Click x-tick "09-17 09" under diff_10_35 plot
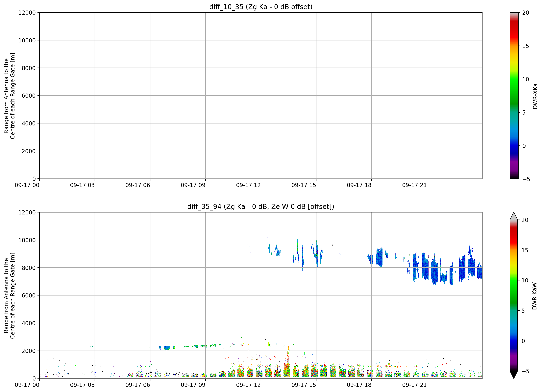This screenshot has height=392, width=542. point(193,185)
